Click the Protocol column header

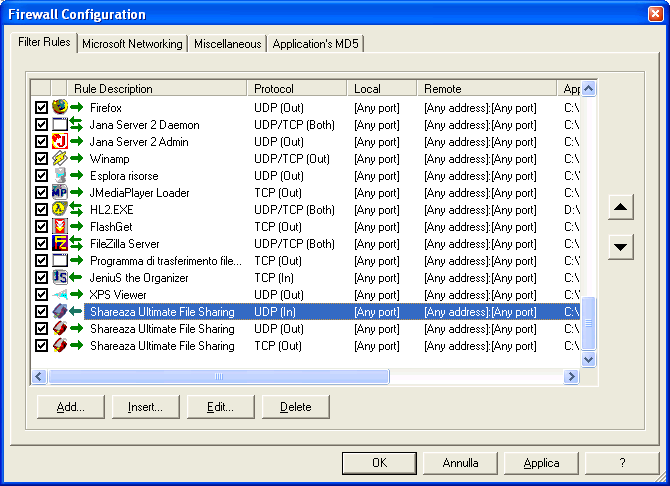click(297, 88)
